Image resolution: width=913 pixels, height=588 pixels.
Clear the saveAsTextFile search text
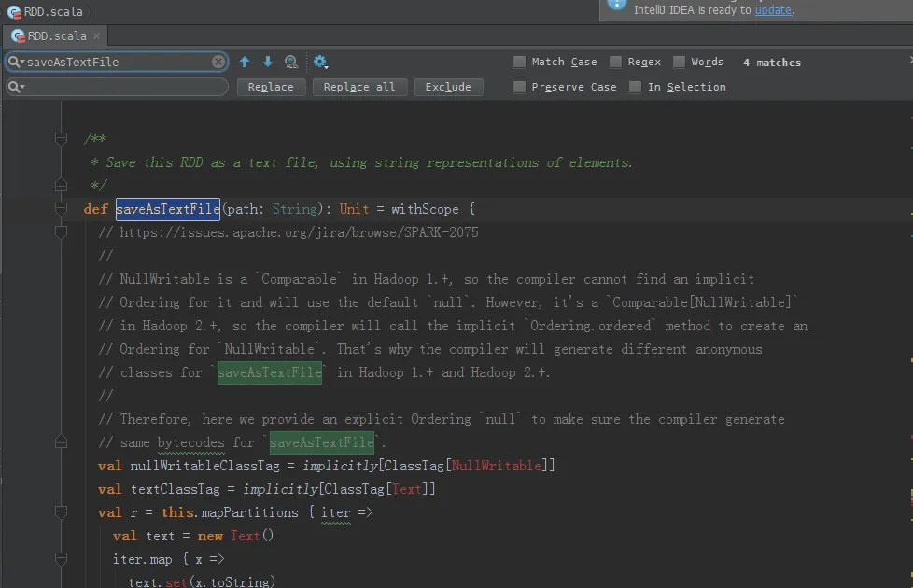[x=218, y=62]
